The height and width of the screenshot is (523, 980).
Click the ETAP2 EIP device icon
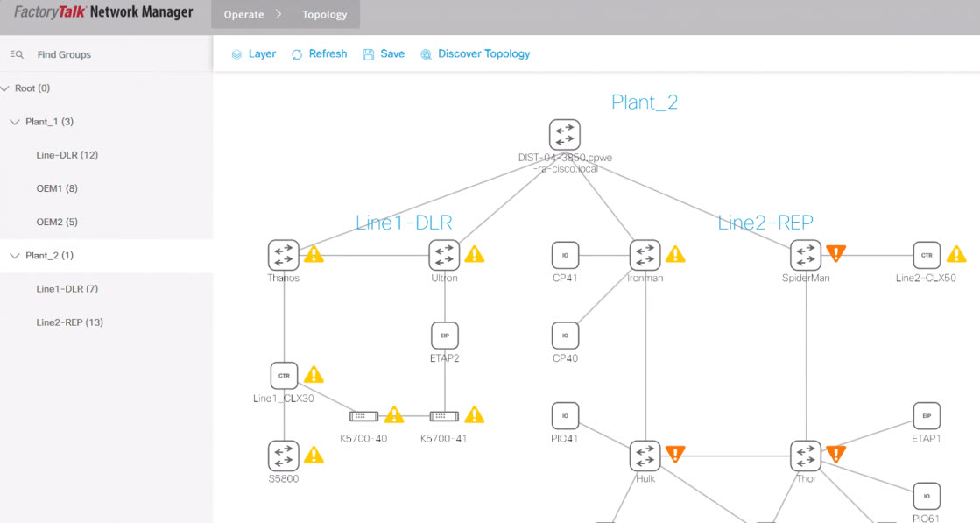coord(445,336)
